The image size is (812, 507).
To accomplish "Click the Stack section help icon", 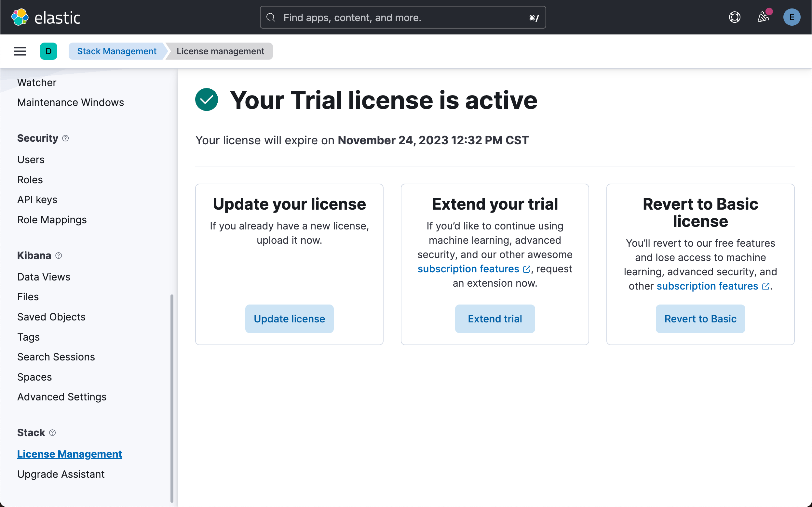I will point(53,433).
